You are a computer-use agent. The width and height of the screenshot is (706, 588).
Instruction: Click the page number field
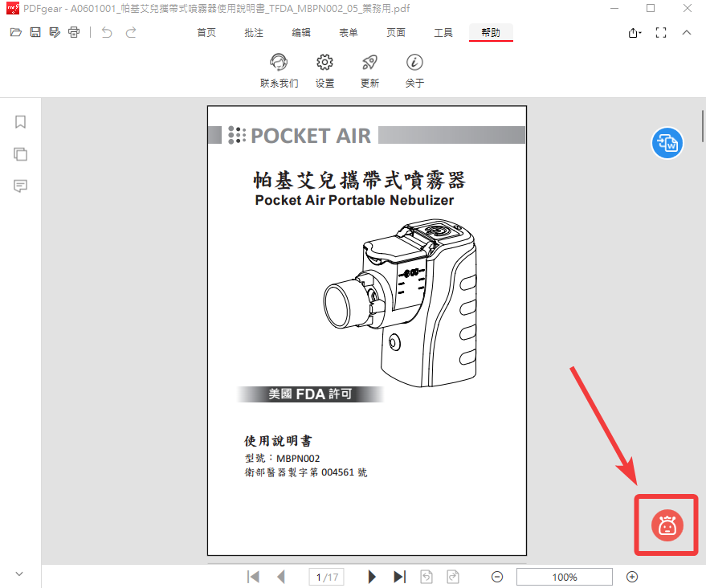327,577
